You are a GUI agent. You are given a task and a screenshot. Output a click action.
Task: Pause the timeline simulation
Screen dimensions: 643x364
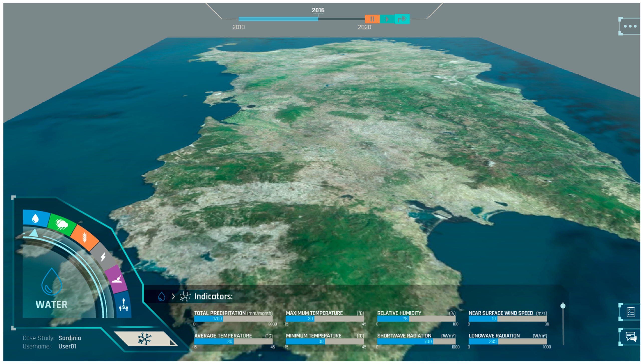(372, 19)
